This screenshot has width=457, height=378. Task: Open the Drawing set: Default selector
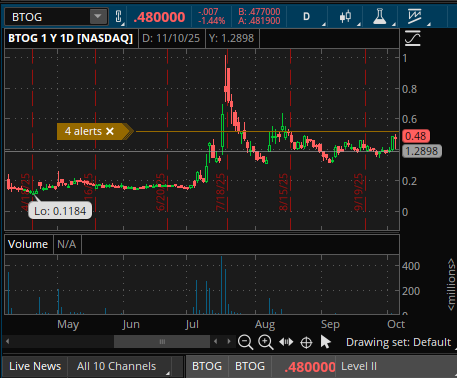pyautogui.click(x=399, y=342)
